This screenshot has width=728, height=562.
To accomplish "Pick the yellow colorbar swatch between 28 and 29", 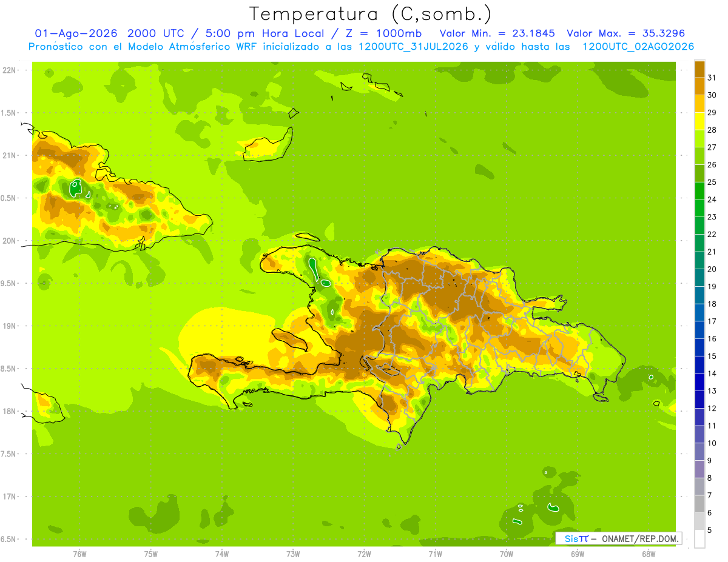I will [x=699, y=121].
